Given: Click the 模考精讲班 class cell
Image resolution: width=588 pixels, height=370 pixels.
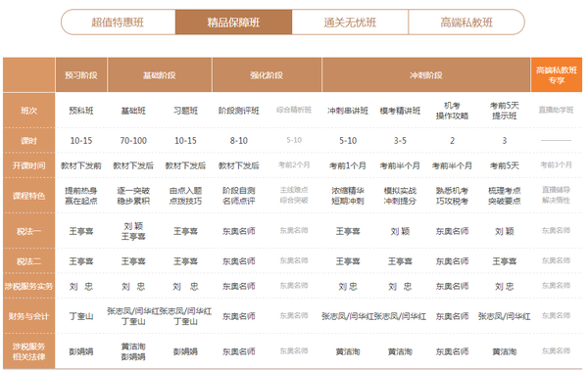Looking at the screenshot, I should [x=400, y=111].
